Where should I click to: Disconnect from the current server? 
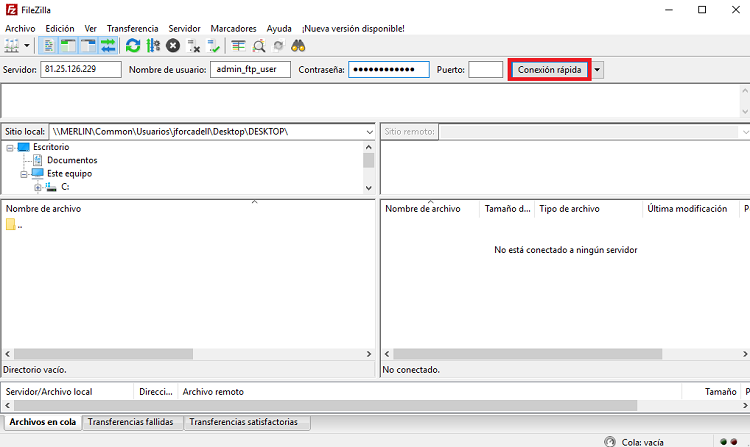click(x=193, y=46)
